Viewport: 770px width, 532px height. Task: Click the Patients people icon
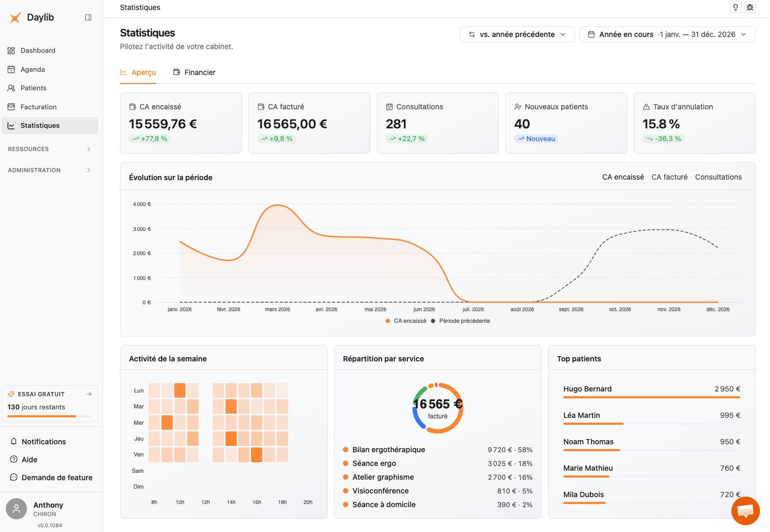coord(11,88)
